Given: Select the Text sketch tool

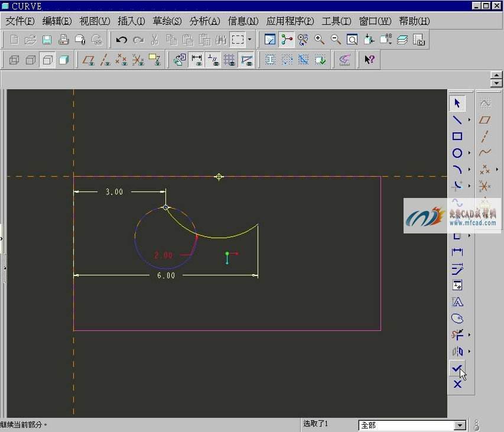Looking at the screenshot, I should click(x=457, y=302).
